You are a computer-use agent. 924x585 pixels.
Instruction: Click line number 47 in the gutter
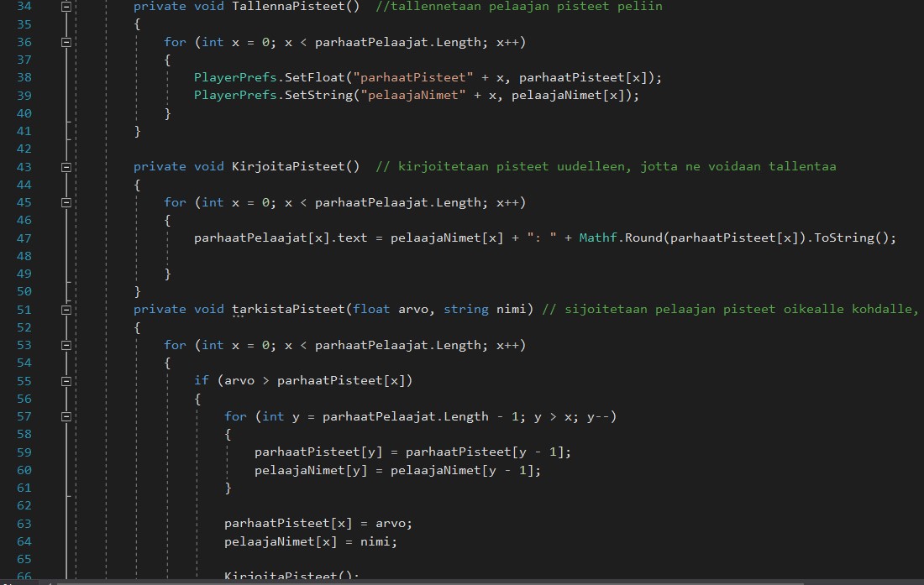(24, 238)
